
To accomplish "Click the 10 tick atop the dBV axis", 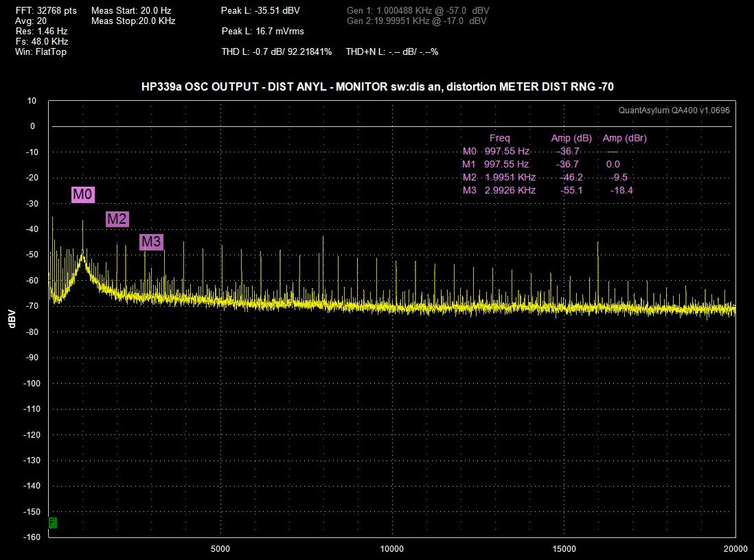I will pyautogui.click(x=32, y=101).
